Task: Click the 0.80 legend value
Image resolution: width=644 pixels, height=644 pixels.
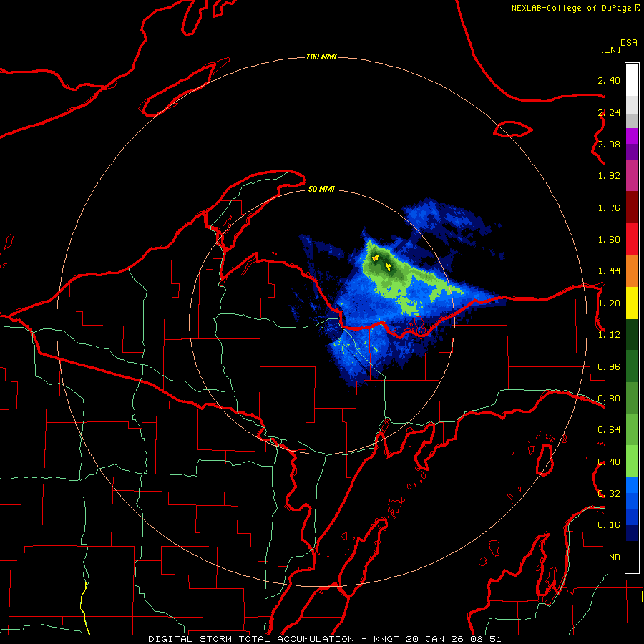Action: tap(609, 399)
